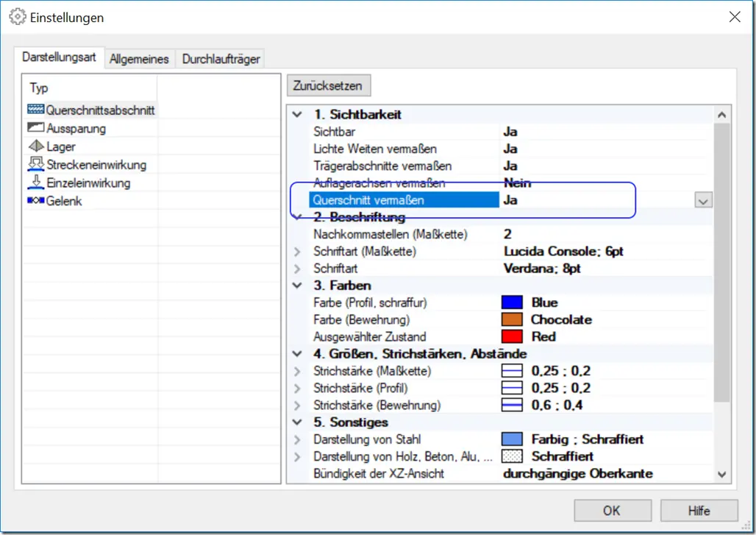Collapse the 3. Farben section
This screenshot has height=535, width=756.
(298, 286)
